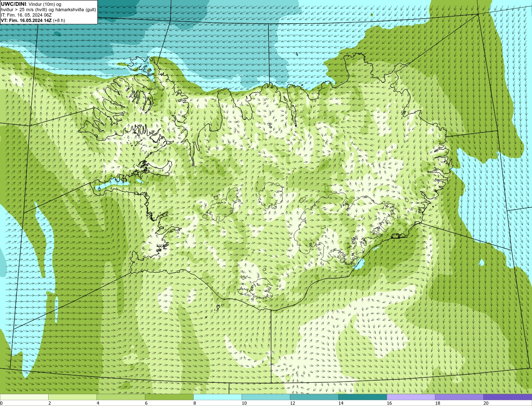This screenshot has height=406, width=532.
Task: Click the 18–20 m/s purple legend swatch
Action: (x=459, y=397)
